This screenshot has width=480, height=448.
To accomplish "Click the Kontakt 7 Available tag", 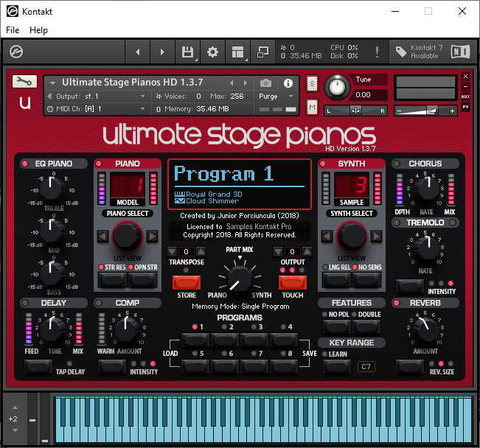I will click(x=419, y=52).
